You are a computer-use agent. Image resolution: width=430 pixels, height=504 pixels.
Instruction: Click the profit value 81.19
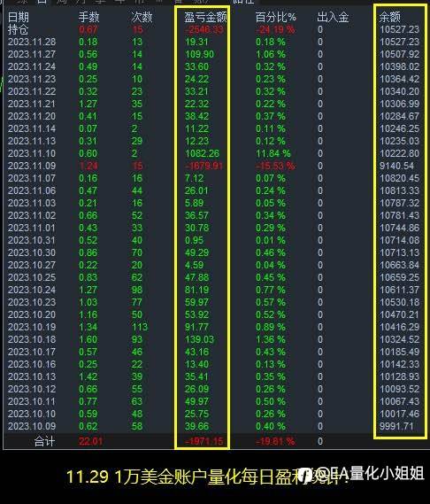click(x=196, y=290)
